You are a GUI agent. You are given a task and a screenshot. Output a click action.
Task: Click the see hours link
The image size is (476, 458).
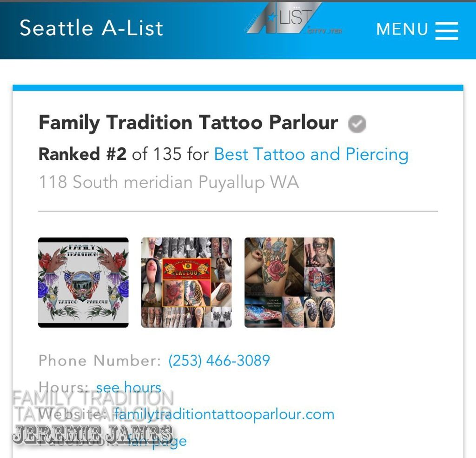[129, 387]
